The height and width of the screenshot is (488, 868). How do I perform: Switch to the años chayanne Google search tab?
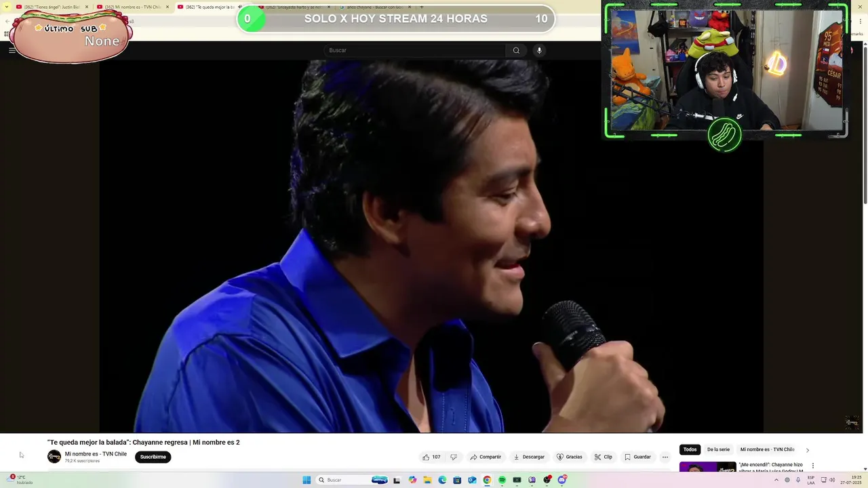coord(374,7)
